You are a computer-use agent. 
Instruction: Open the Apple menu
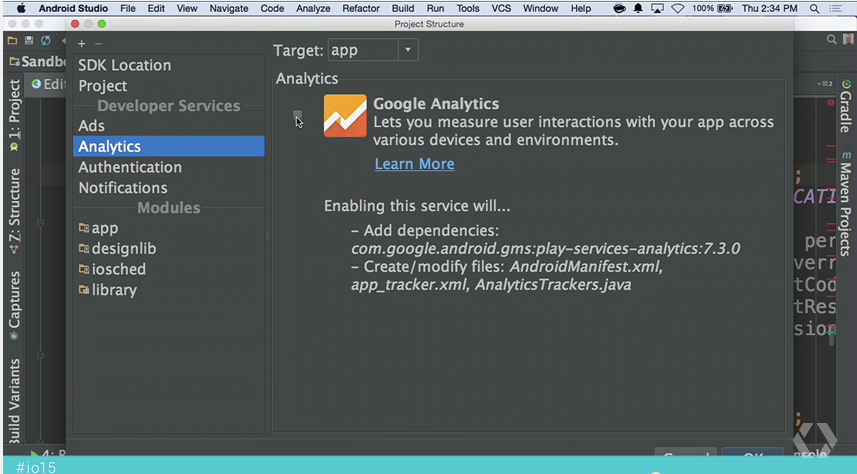(21, 8)
